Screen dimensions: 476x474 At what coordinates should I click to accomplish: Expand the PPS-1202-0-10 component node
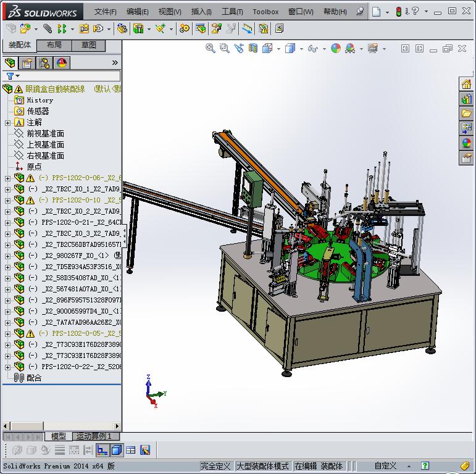tap(7, 201)
